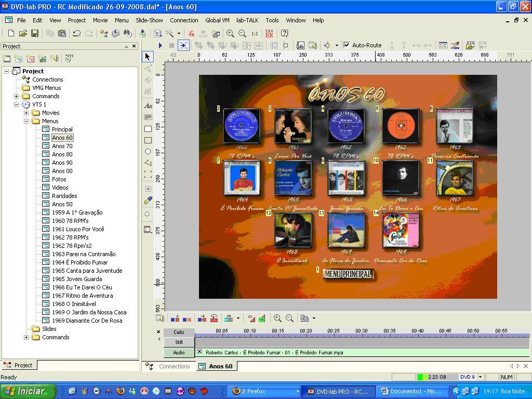Select the ellipse shape tool

[148, 151]
